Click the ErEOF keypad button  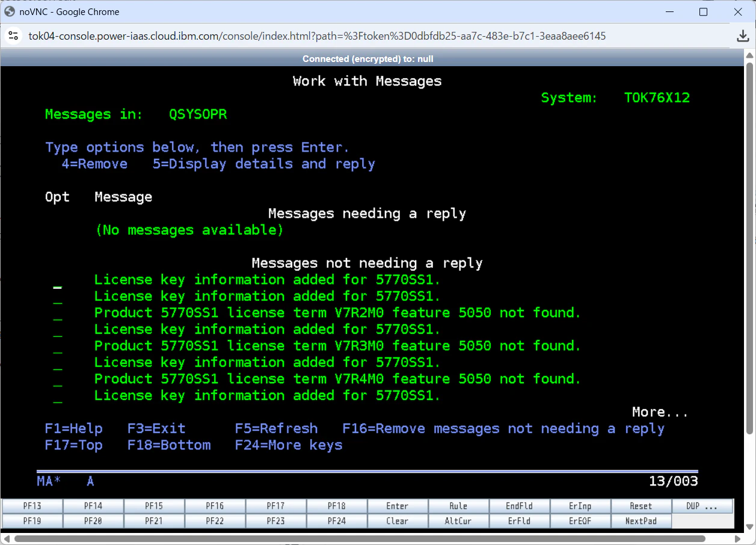pyautogui.click(x=580, y=521)
